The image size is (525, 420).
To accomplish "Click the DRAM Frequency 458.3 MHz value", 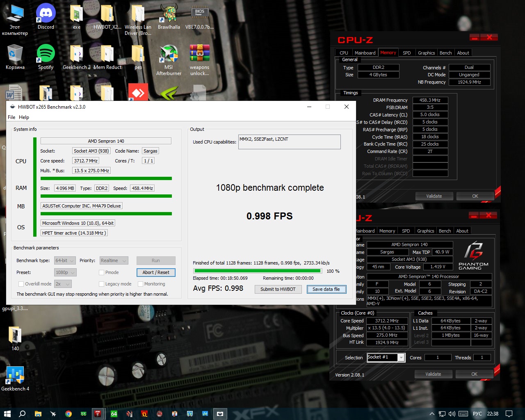I will [430, 100].
